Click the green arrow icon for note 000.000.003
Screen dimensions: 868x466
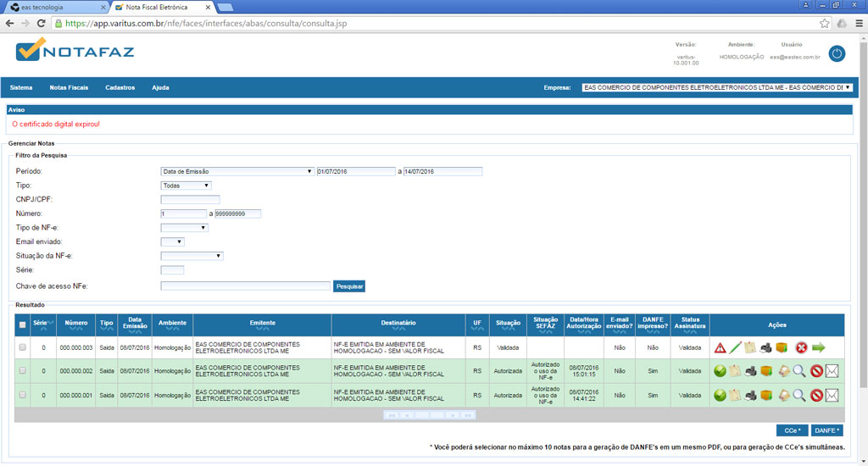(818, 347)
